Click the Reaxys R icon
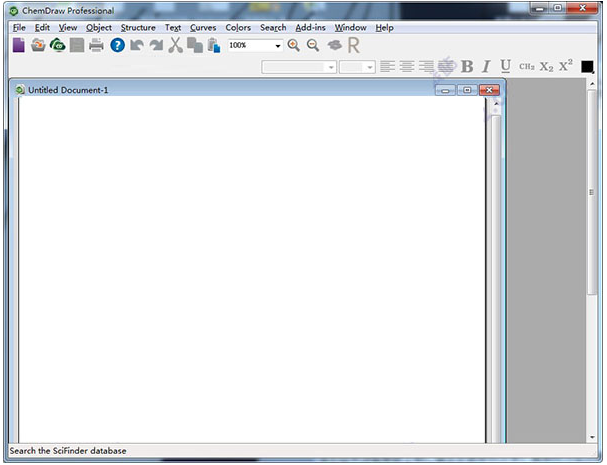Screen dimensions: 607x465 click(353, 45)
